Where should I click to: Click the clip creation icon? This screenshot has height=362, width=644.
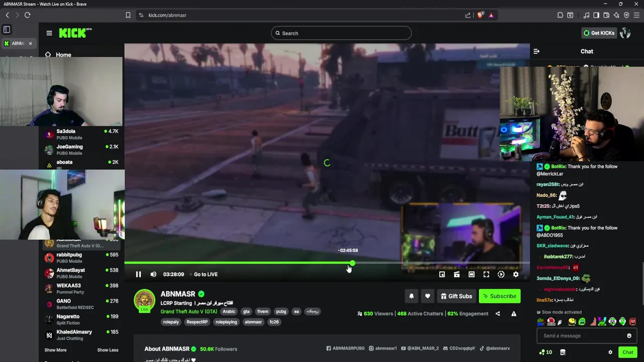(457, 274)
